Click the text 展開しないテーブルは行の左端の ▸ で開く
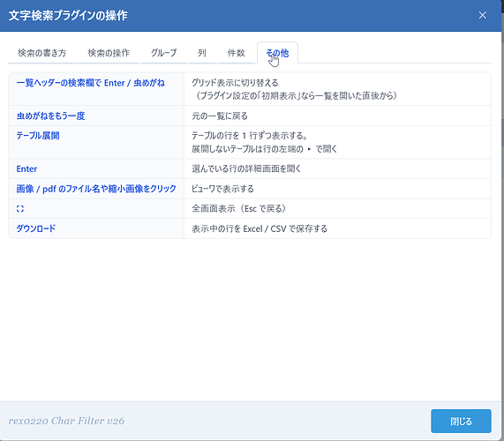This screenshot has width=504, height=441. (264, 149)
